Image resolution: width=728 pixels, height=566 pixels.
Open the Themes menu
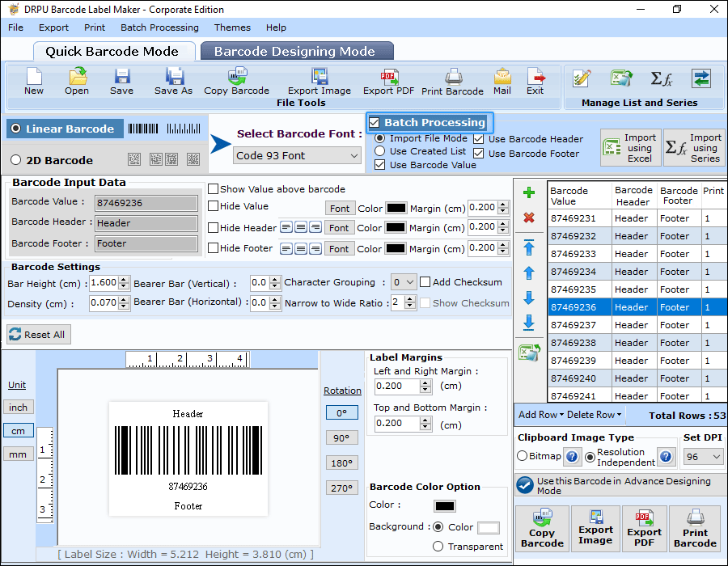click(x=232, y=27)
